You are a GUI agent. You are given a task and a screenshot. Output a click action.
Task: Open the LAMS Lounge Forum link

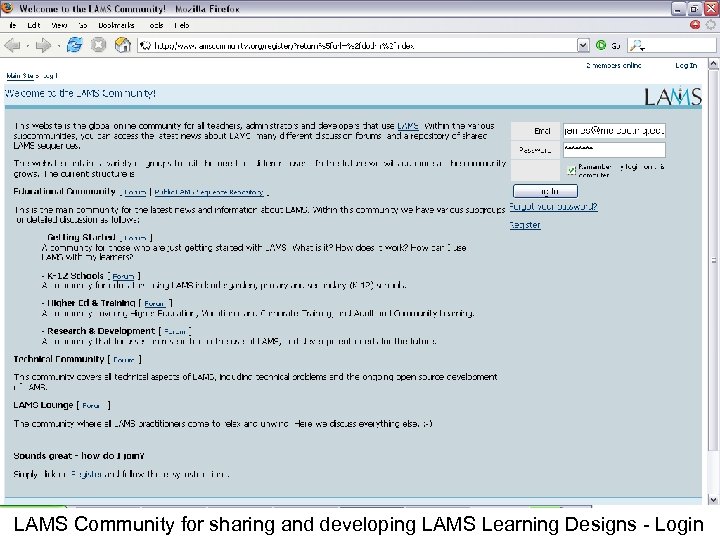click(x=92, y=406)
